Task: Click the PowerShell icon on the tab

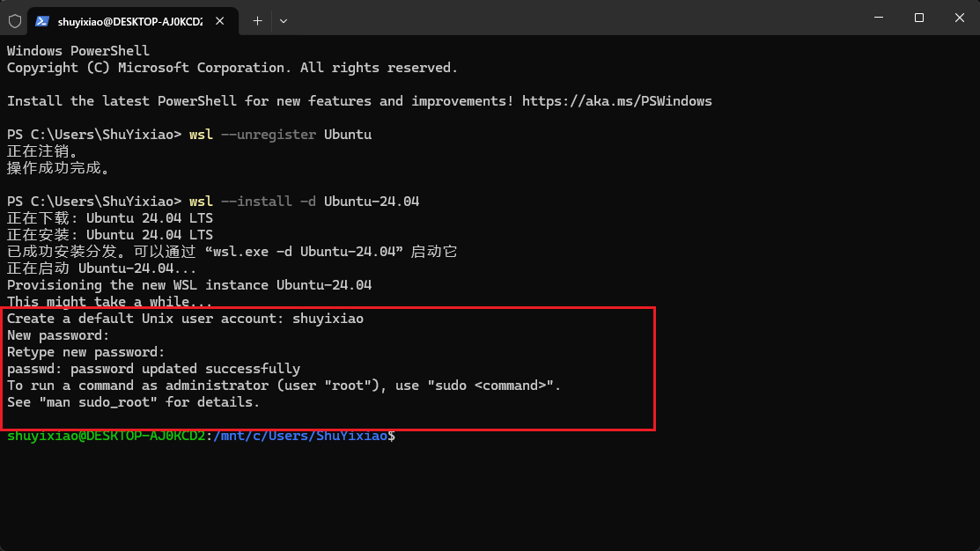Action: 42,21
